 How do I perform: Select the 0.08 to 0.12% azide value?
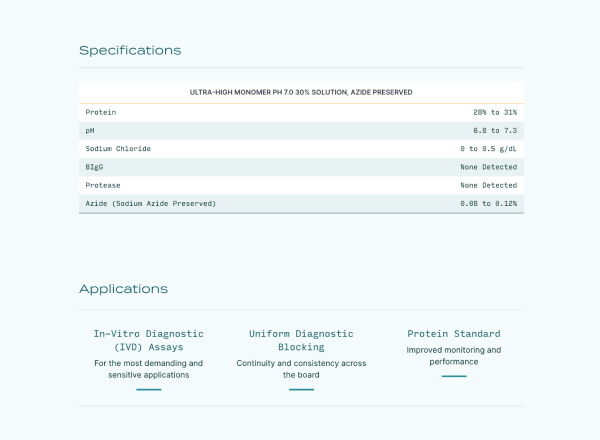(x=489, y=203)
